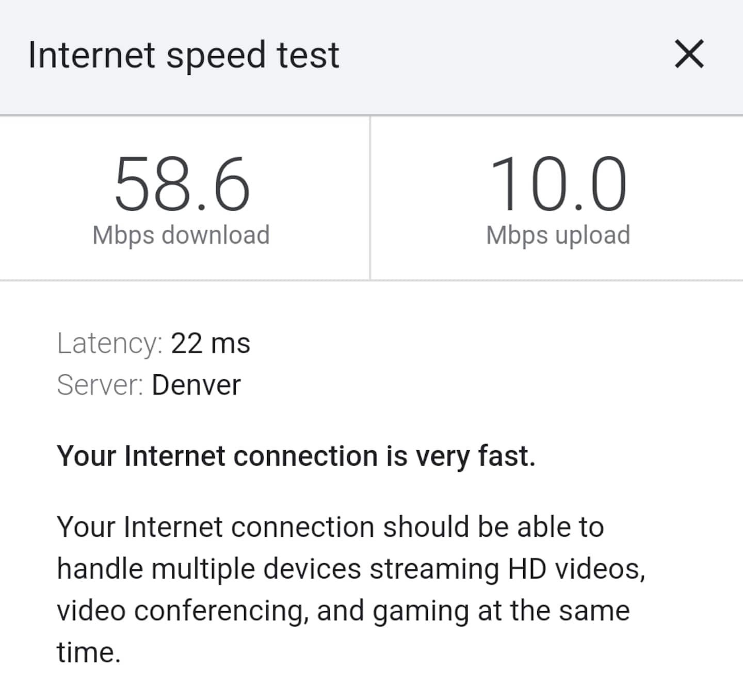
Task: Click the "Server:" label
Action: coord(100,385)
